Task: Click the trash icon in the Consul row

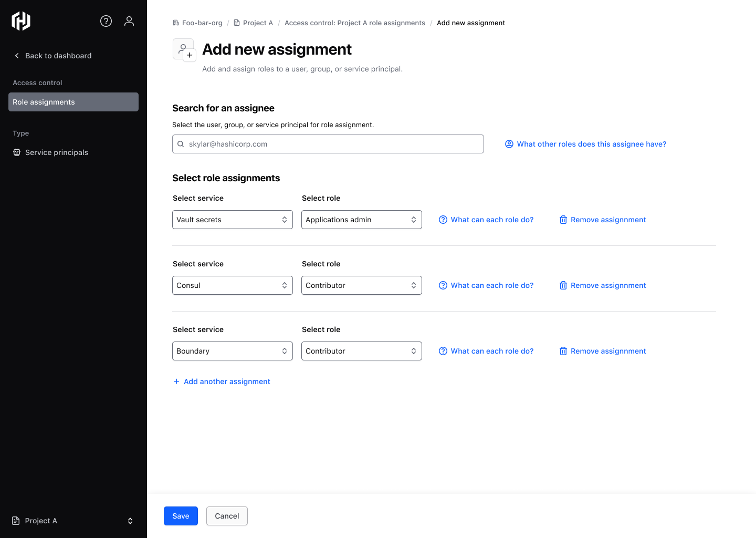Action: click(563, 285)
